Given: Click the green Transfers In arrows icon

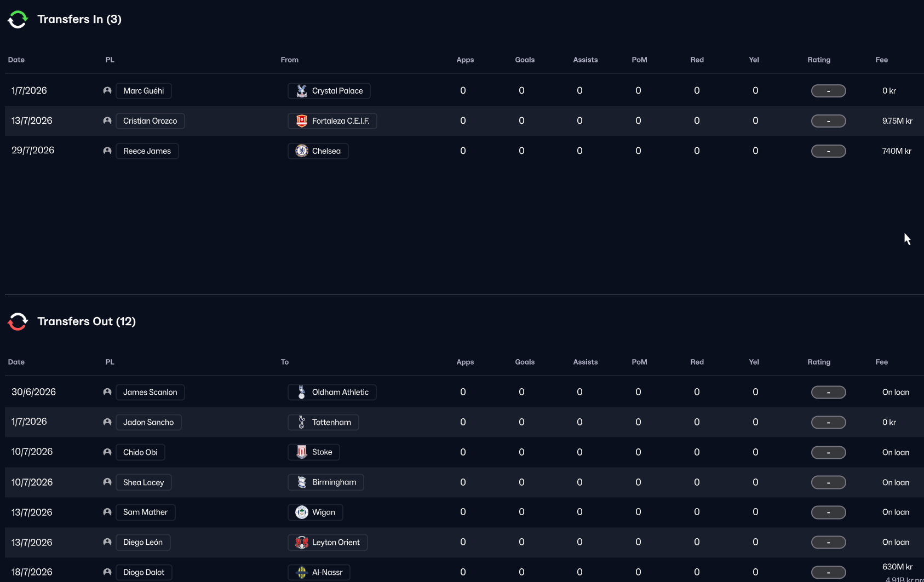Looking at the screenshot, I should tap(18, 20).
